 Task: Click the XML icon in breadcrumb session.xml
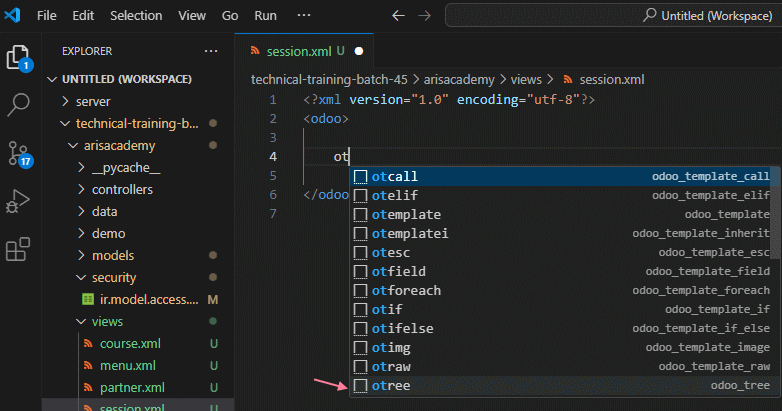click(x=568, y=79)
